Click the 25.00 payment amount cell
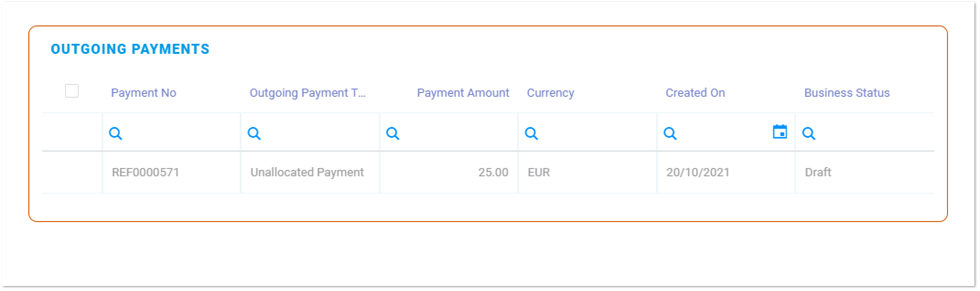This screenshot has width=980, height=291. point(493,172)
